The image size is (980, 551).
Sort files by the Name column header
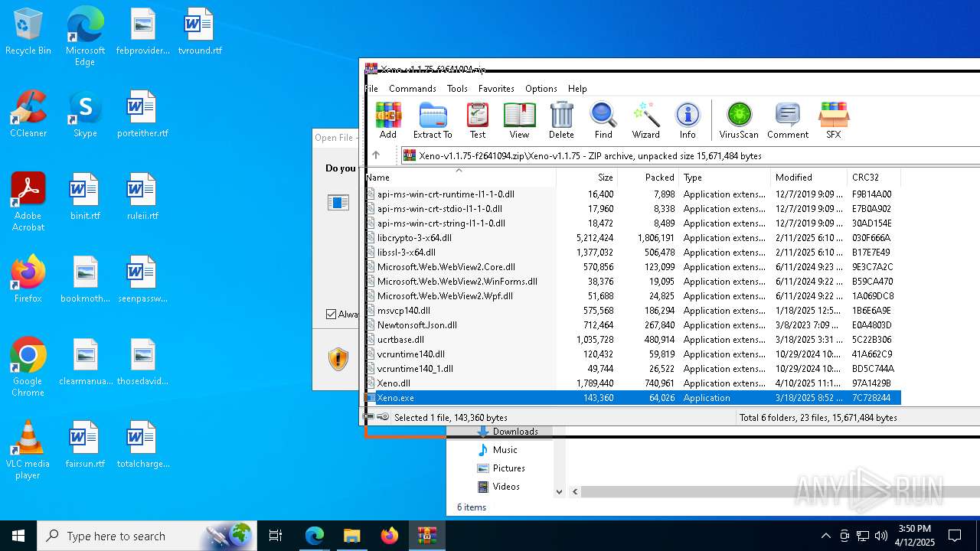[460, 178]
